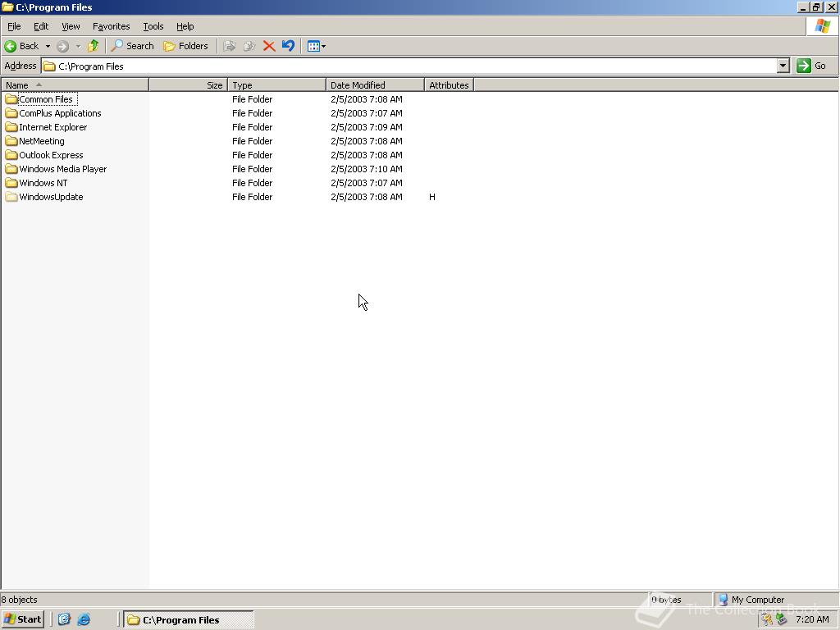The height and width of the screenshot is (630, 840).
Task: Click the green Back arrow icon
Action: click(10, 46)
